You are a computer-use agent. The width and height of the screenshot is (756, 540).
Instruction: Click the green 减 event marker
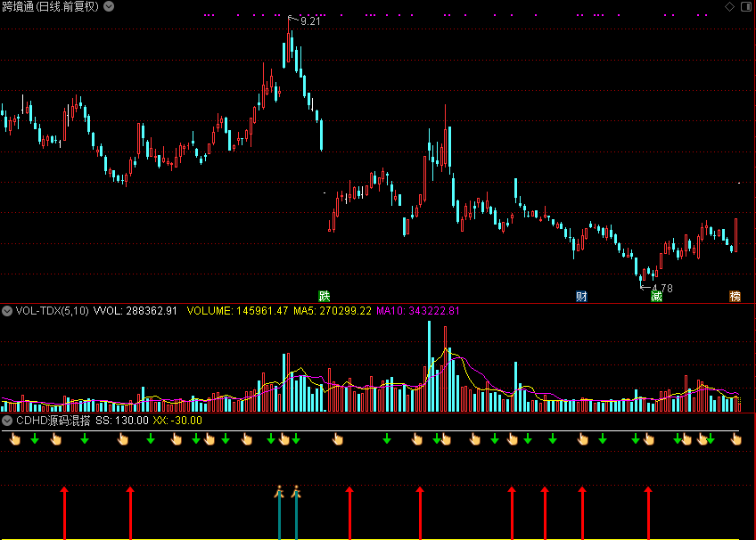point(656,296)
